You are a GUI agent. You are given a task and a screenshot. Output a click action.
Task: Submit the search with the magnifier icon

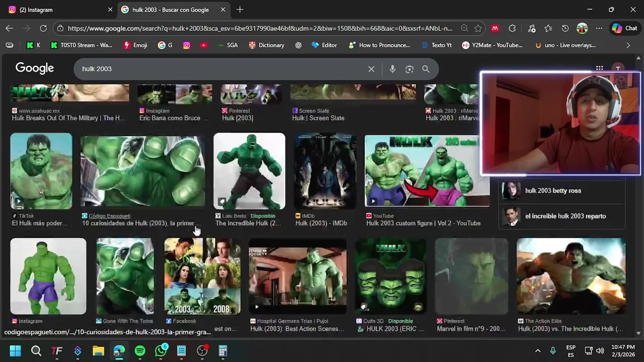pyautogui.click(x=426, y=69)
